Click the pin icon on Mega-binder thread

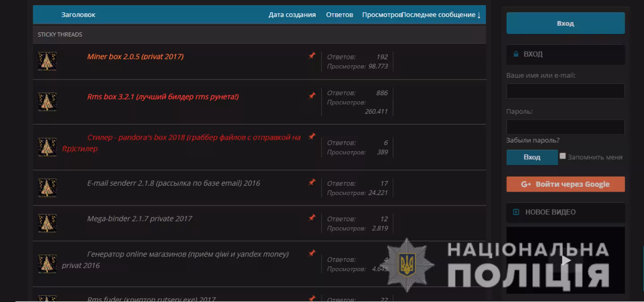[312, 218]
